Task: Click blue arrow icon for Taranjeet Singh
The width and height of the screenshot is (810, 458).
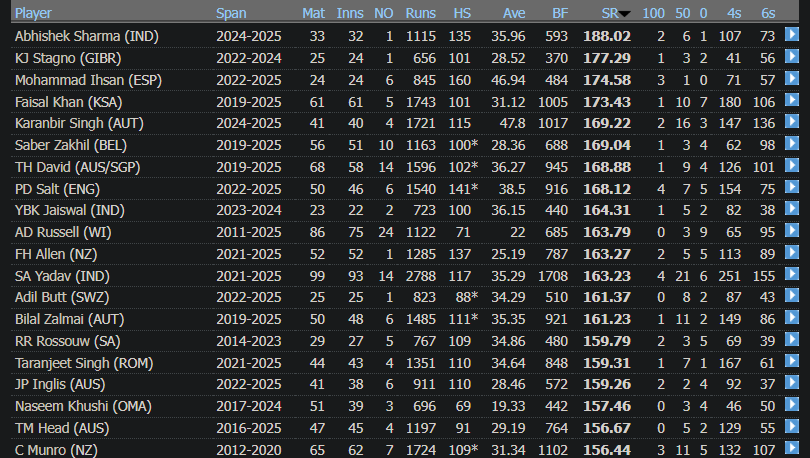Action: point(792,363)
